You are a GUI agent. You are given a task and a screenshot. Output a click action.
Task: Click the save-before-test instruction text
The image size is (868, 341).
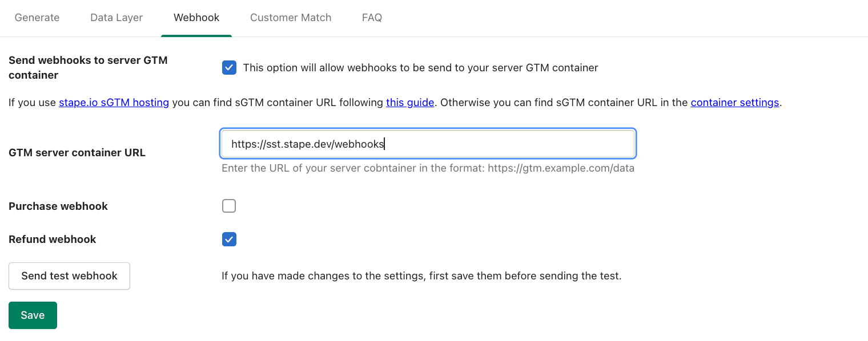(421, 276)
